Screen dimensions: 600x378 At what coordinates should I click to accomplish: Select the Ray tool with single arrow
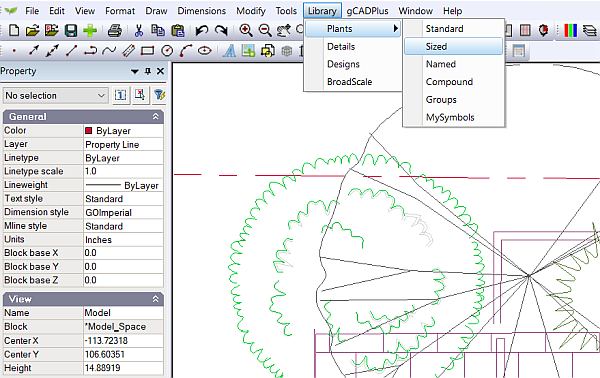point(34,51)
